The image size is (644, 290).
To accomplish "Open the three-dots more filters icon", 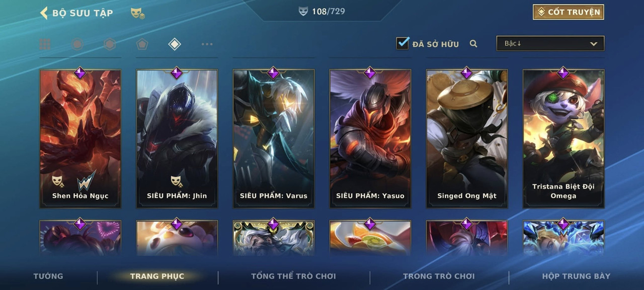I will pyautogui.click(x=207, y=44).
